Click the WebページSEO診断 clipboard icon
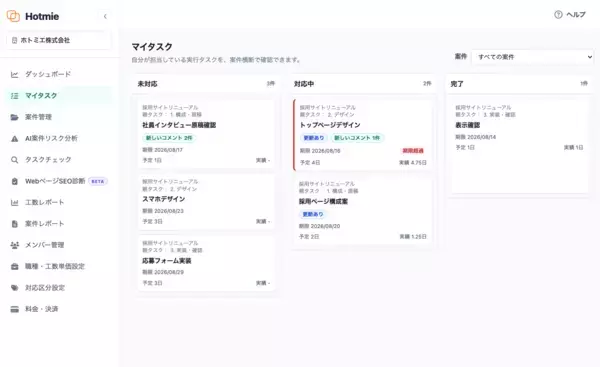The width and height of the screenshot is (600, 367). click(x=15, y=181)
